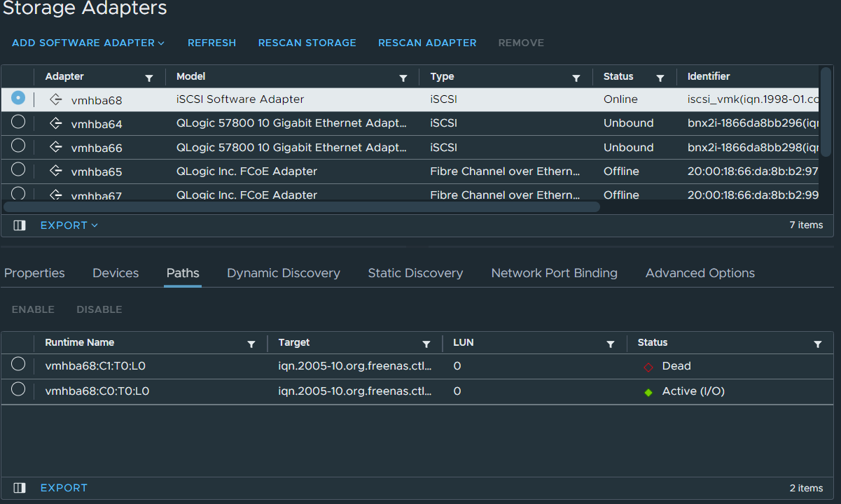Click filter icon on paths Status column

pyautogui.click(x=818, y=344)
